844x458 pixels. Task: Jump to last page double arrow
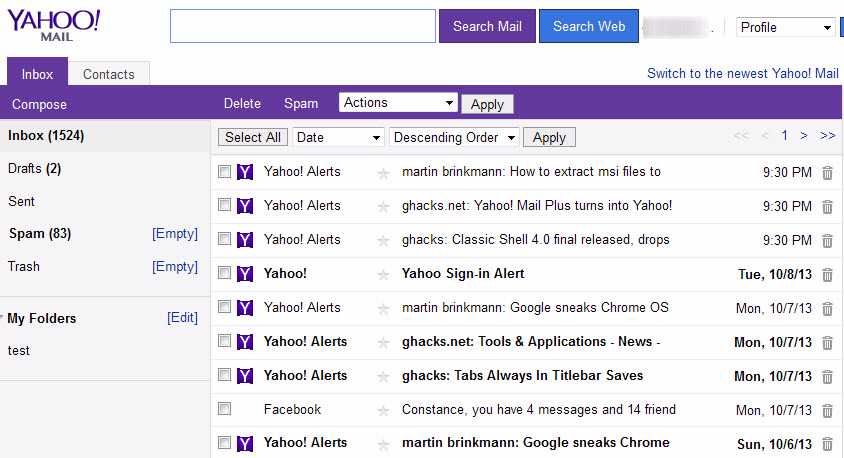[827, 136]
